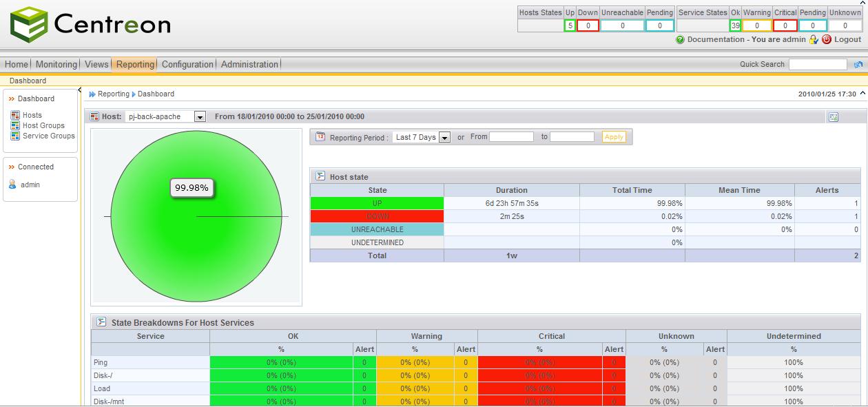Open the CSV export icon near the date
Viewport: 868px width, 407px height.
click(834, 116)
